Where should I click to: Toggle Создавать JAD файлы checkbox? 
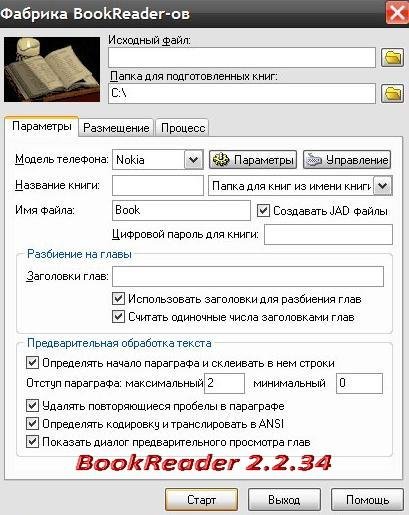pyautogui.click(x=263, y=211)
